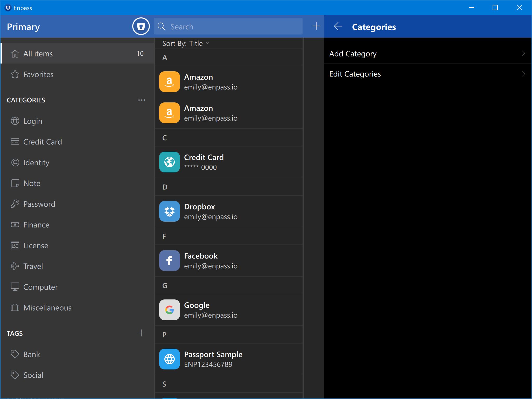Go back using the Categories arrow
The height and width of the screenshot is (399, 532).
coord(338,26)
